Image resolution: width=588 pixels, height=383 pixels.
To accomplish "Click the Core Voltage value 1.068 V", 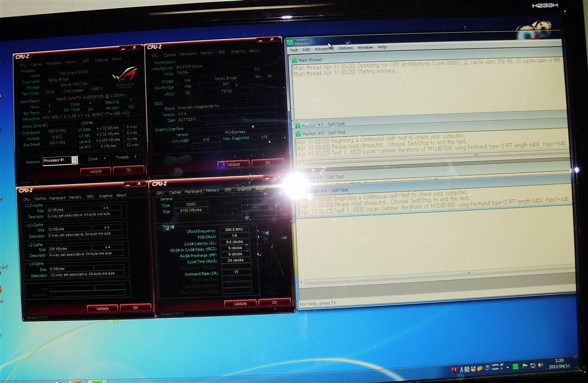I will [96, 89].
